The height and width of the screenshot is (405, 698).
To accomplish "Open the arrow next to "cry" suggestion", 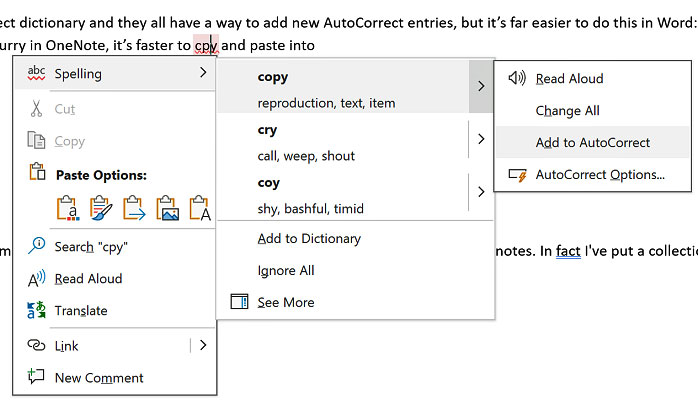I will point(481,139).
